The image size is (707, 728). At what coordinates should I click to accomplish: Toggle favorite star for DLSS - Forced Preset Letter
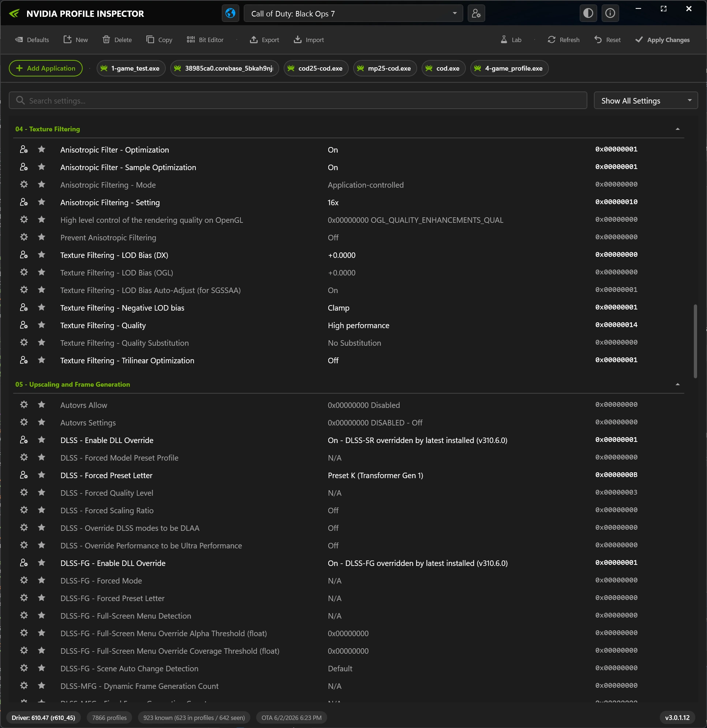tap(42, 475)
